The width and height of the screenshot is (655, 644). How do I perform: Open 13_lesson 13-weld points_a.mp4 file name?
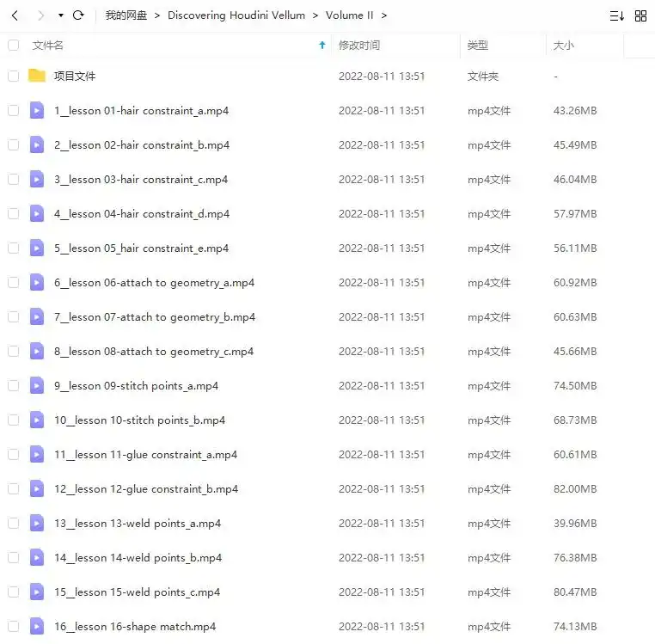coord(138,524)
